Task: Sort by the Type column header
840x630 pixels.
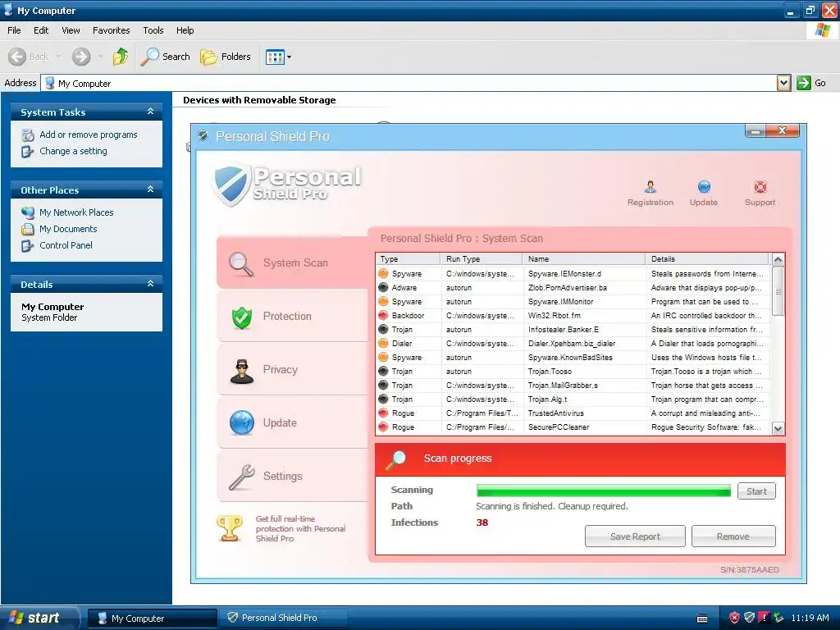Action: tap(408, 258)
